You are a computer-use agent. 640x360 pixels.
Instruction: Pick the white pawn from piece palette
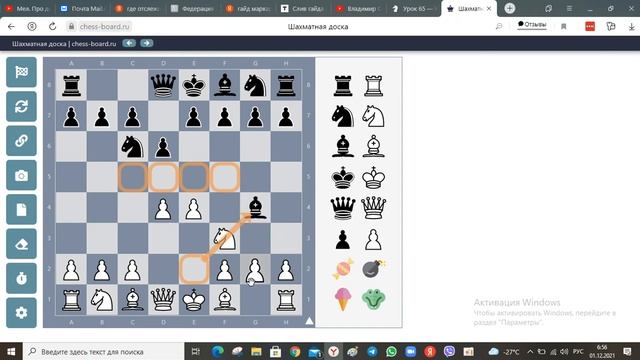click(373, 239)
